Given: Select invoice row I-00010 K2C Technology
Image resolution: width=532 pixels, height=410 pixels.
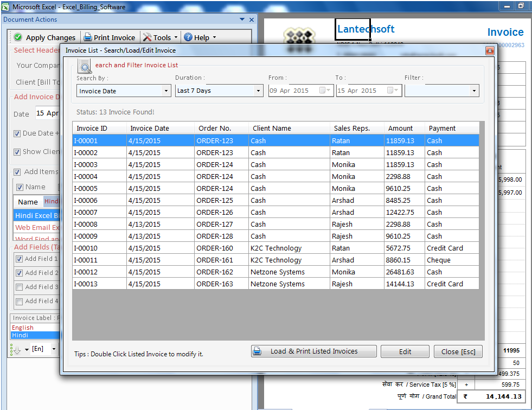Looking at the screenshot, I should pos(275,248).
